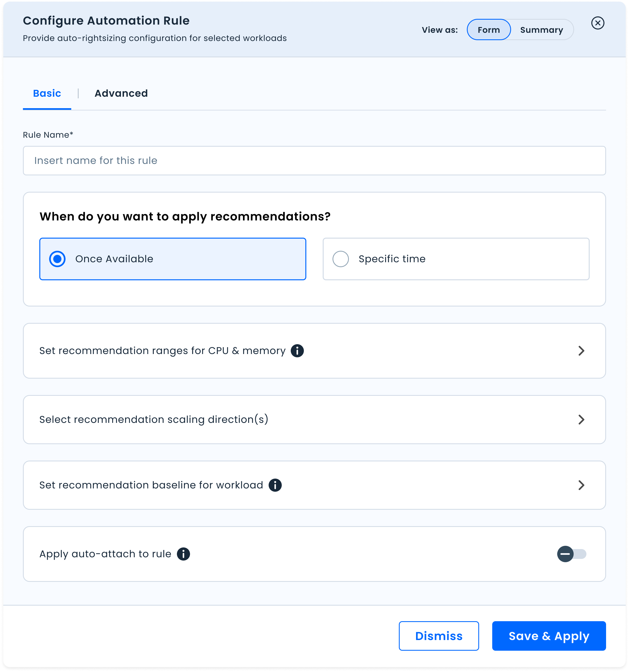Expand CPU & memory ranges chevron
The height and width of the screenshot is (672, 629).
pos(581,351)
